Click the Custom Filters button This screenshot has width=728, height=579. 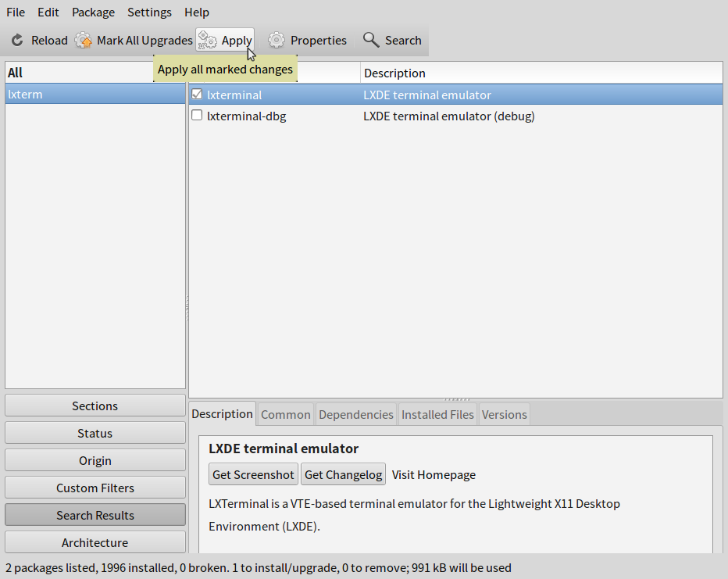coord(95,488)
